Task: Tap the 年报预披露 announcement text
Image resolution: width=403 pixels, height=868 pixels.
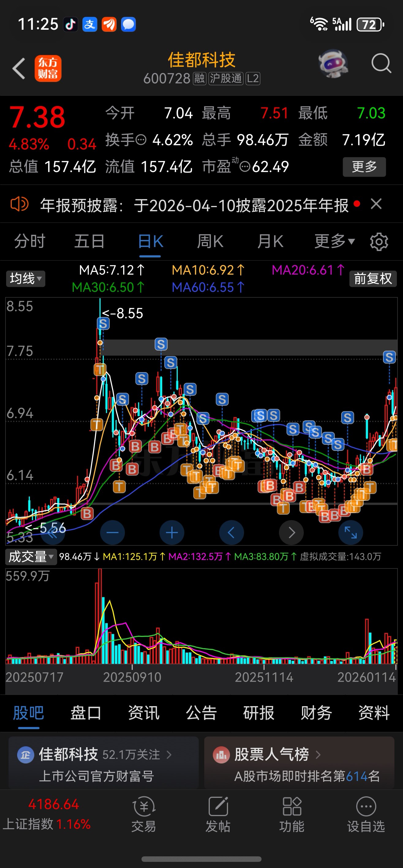Action: click(194, 205)
